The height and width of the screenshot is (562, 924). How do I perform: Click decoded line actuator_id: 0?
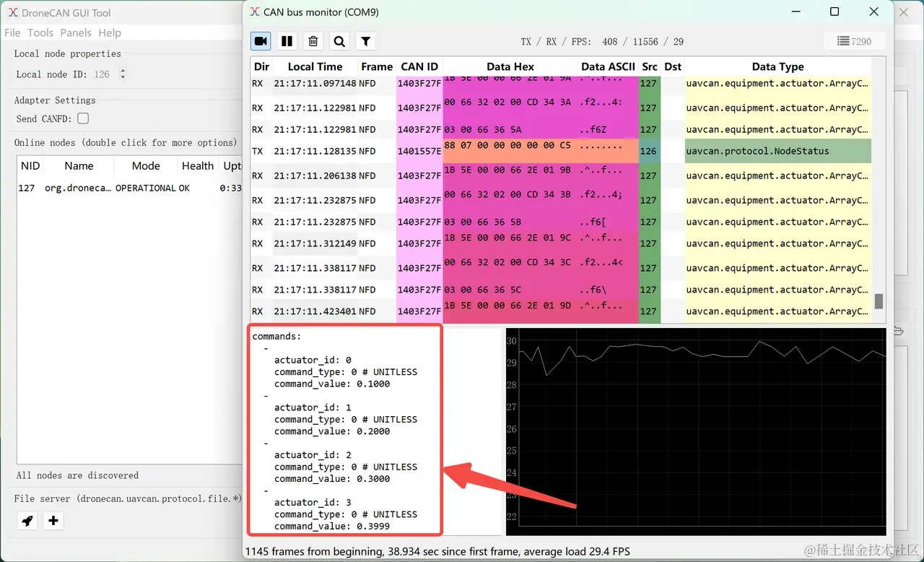pos(313,360)
